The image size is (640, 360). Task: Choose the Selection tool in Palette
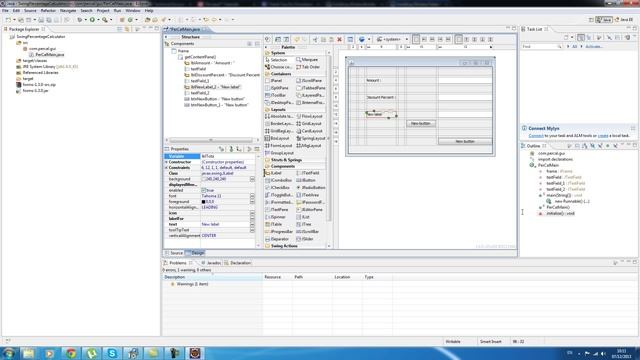click(276, 60)
